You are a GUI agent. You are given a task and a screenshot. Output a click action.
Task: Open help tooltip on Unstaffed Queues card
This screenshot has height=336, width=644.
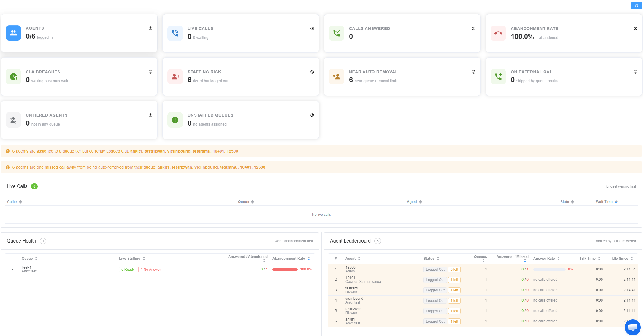click(312, 115)
